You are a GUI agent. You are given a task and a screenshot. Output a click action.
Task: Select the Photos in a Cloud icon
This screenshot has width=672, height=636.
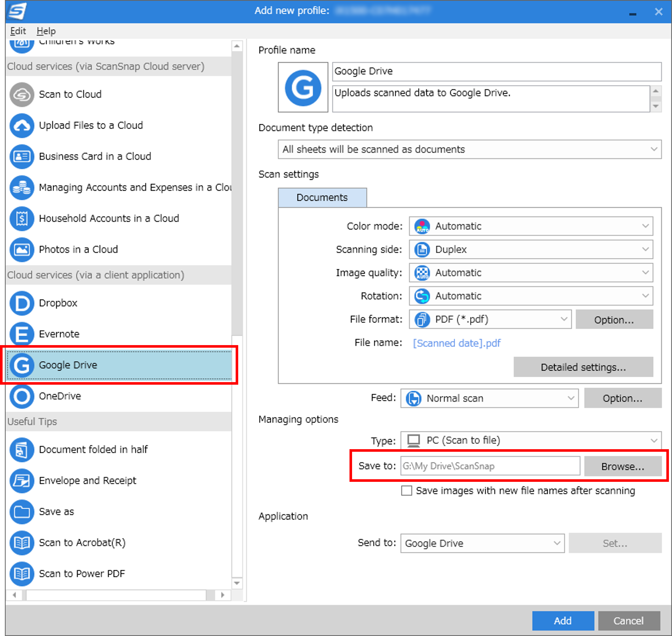(22, 250)
